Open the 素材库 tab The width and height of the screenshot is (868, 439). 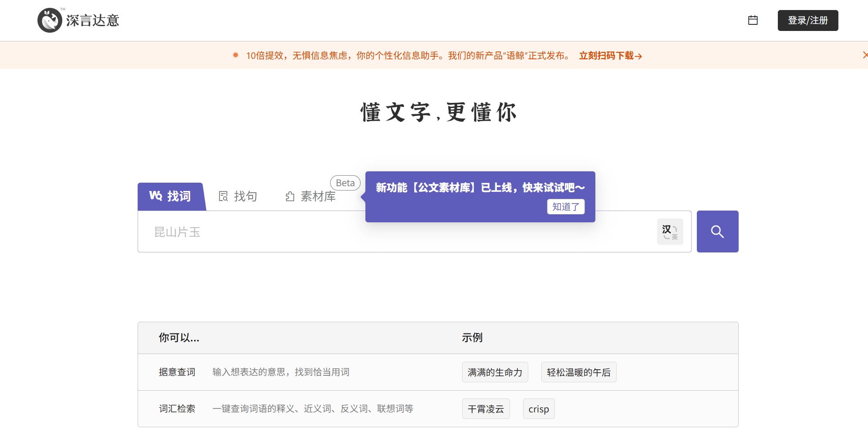tap(311, 197)
